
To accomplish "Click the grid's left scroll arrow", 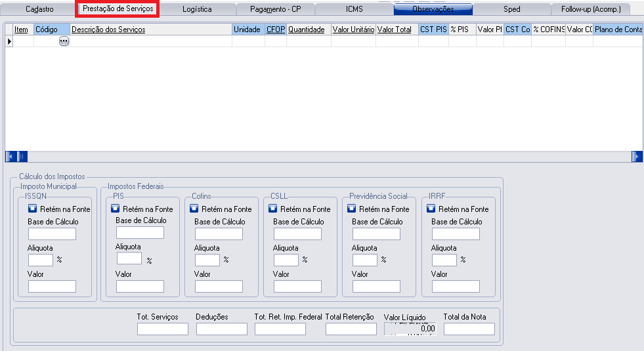I will pyautogui.click(x=10, y=157).
